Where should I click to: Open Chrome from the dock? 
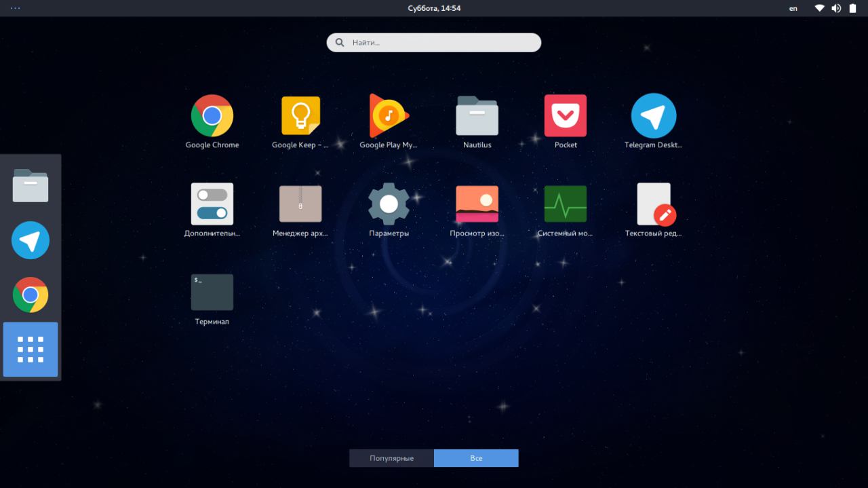31,295
